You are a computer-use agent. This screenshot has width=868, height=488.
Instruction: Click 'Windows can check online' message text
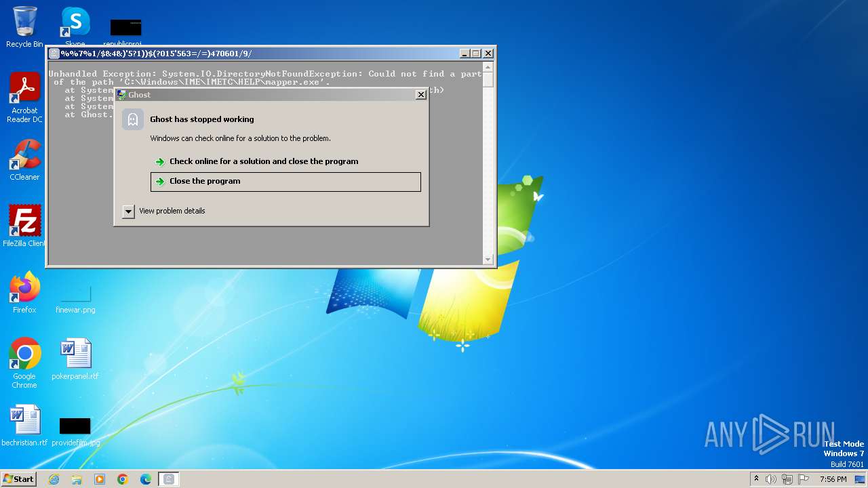[240, 138]
